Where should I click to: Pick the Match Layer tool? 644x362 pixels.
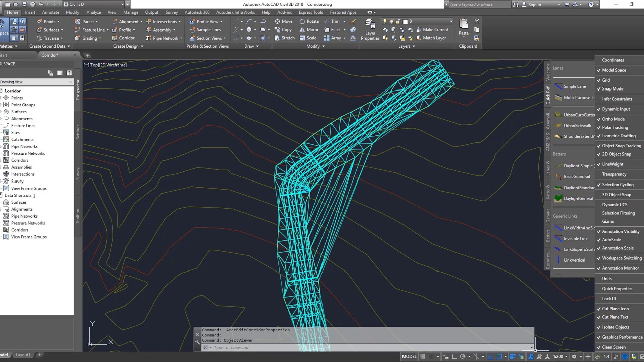point(430,38)
